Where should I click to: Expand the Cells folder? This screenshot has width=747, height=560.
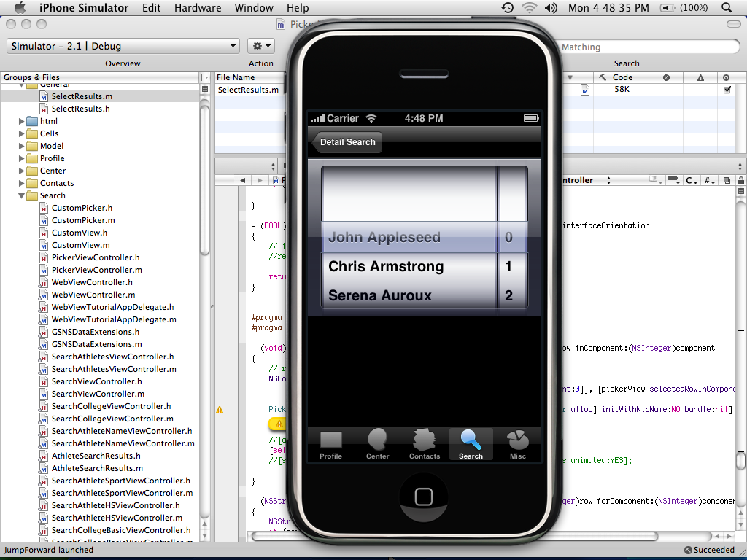coord(21,134)
